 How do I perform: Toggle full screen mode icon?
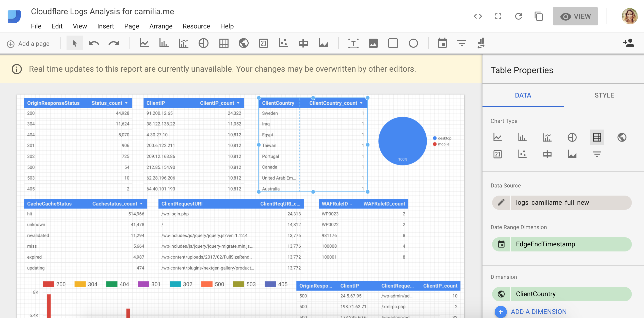498,17
